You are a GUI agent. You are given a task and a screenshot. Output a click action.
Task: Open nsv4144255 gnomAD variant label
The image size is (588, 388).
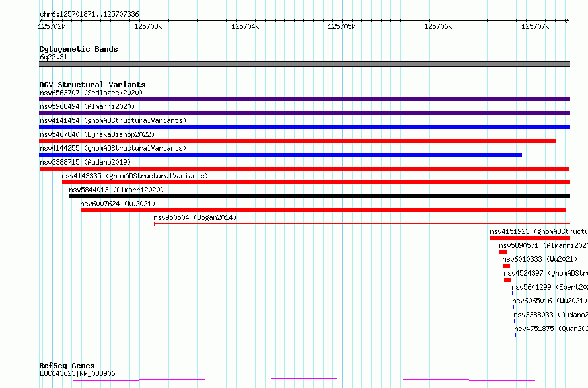point(113,148)
